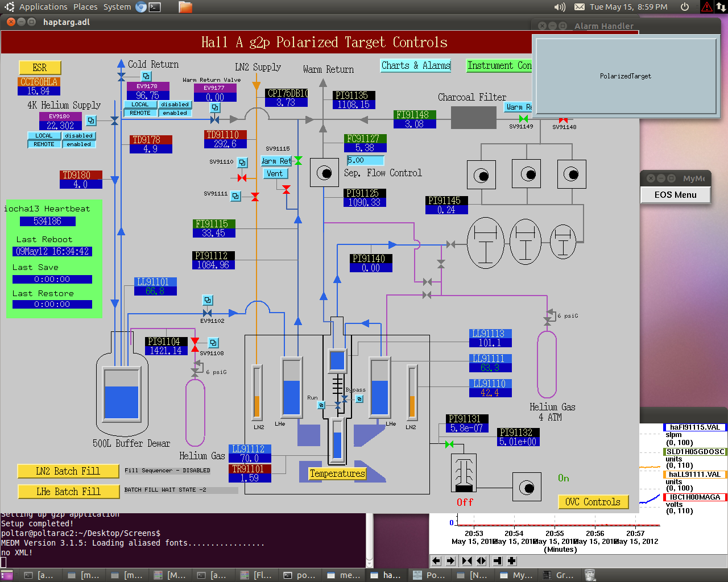The image size is (728, 582).
Task: Open the Charts & Alarms menu
Action: (416, 65)
